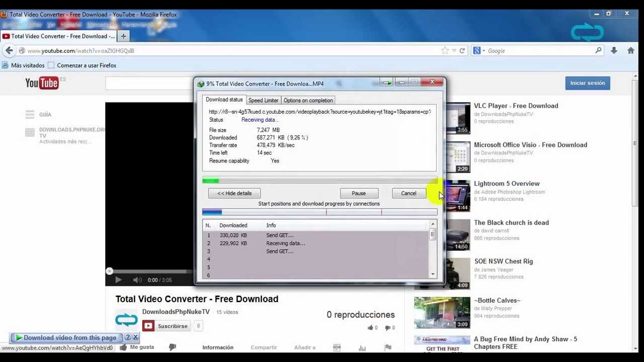The image size is (644, 362).
Task: Click the YouTube logo
Action: (42, 83)
